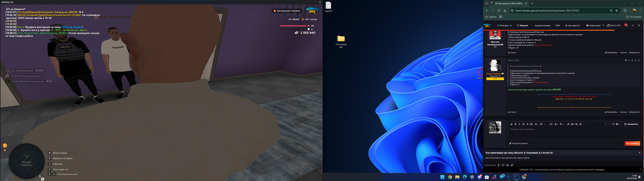Insert an image in the reply editor
The width and height of the screenshot is (644, 181).
pos(572,124)
